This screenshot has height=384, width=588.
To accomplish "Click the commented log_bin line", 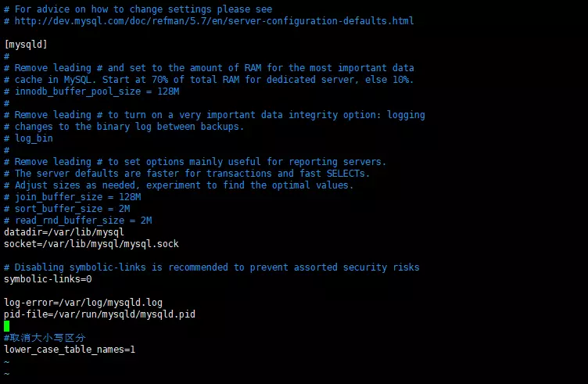I will click(33, 138).
